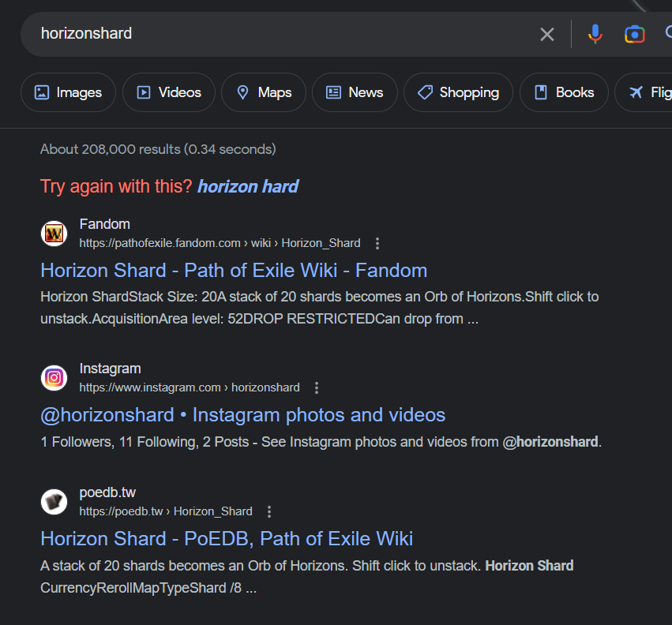Switch to the Images tab
672x625 pixels.
[68, 92]
